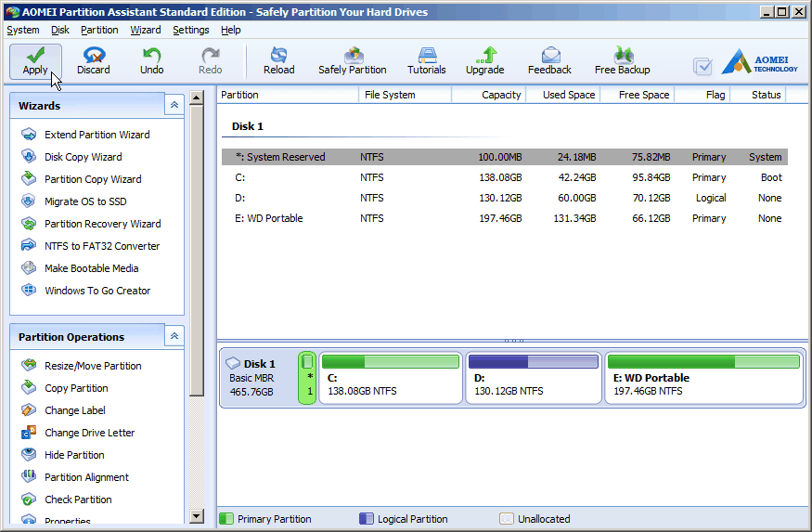Click the Upgrade toolbar icon
The height and width of the screenshot is (532, 812).
484,61
